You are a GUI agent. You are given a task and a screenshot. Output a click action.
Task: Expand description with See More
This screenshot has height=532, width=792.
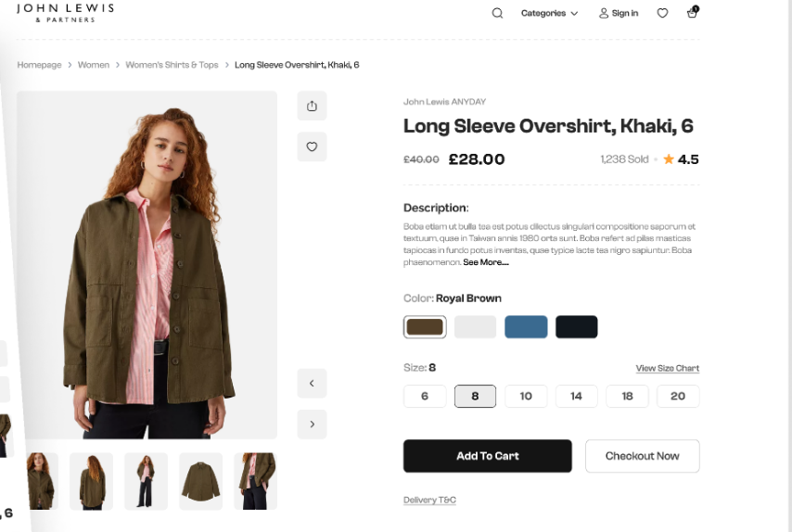pyautogui.click(x=485, y=262)
